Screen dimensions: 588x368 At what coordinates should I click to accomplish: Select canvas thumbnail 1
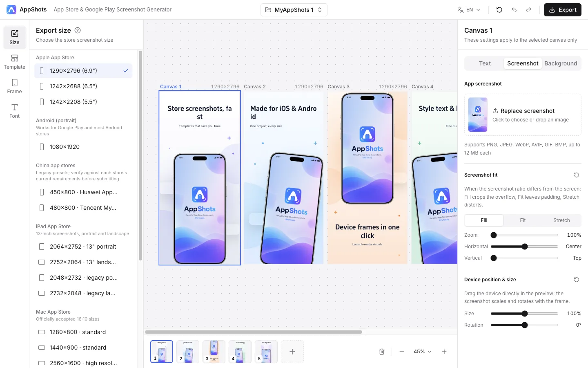point(162,352)
